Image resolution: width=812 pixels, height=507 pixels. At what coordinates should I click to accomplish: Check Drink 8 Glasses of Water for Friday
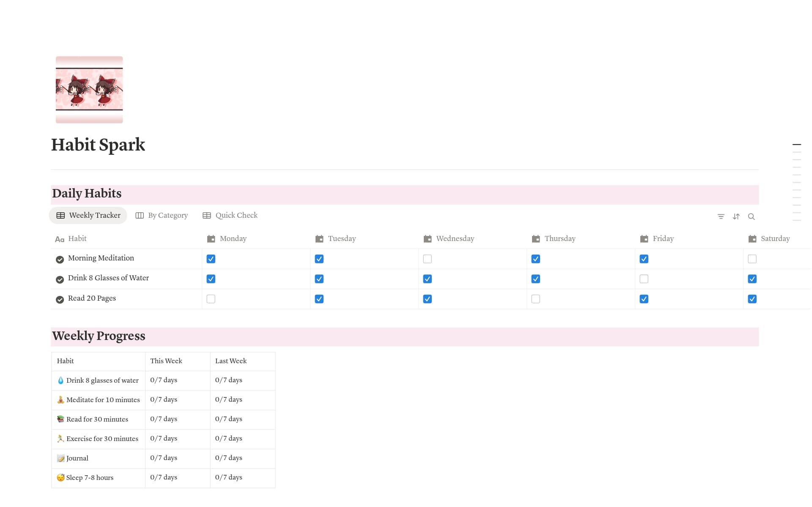(x=644, y=279)
